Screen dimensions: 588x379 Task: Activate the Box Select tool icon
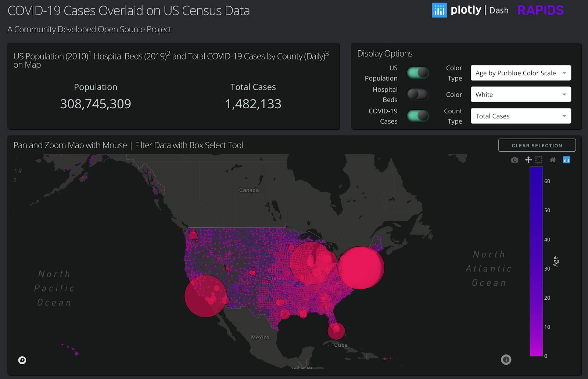click(x=539, y=160)
